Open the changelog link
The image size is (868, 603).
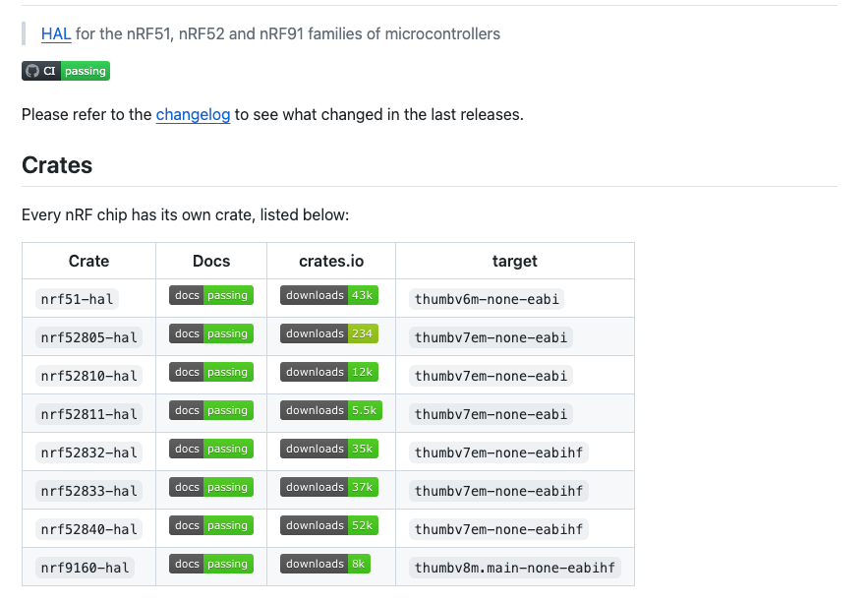tap(193, 115)
